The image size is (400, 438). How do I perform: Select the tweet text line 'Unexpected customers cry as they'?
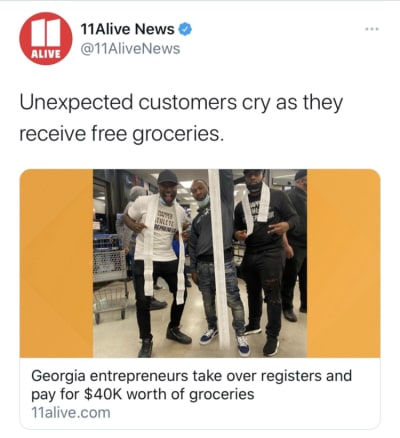[x=181, y=103]
